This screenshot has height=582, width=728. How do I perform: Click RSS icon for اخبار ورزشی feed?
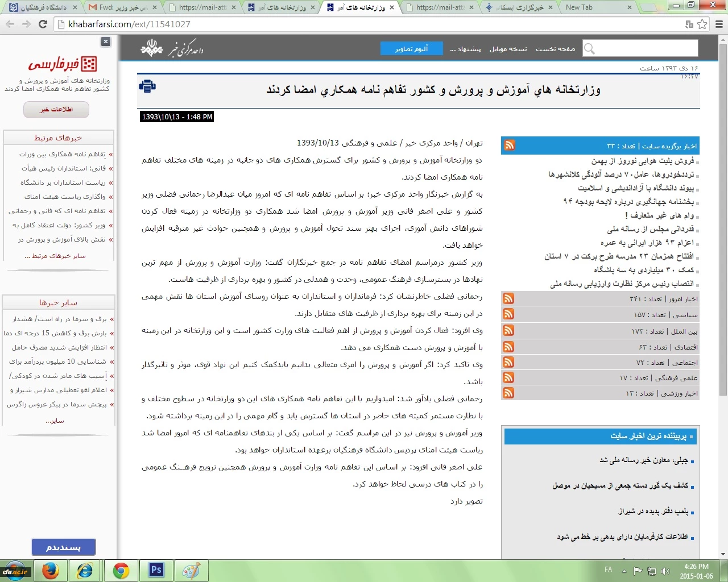[x=508, y=393]
